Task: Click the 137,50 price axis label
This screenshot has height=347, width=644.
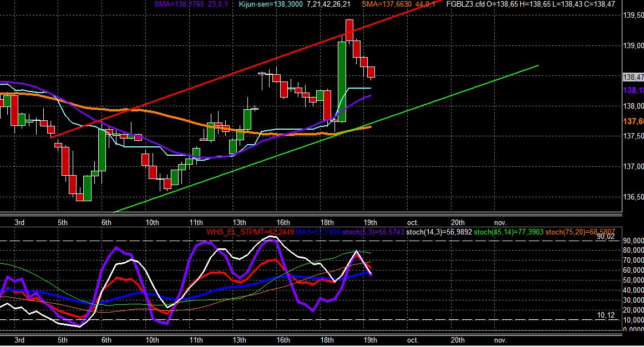Action: 633,136
